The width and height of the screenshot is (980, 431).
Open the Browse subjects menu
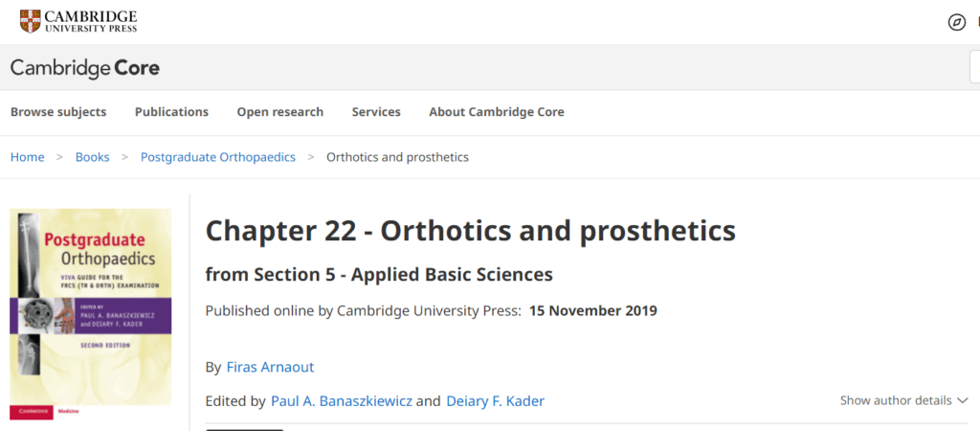coord(58,112)
